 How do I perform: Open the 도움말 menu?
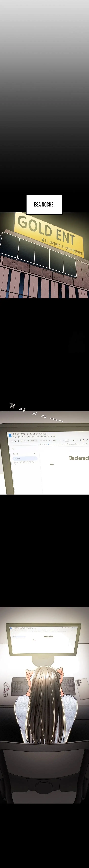pos(53,437)
